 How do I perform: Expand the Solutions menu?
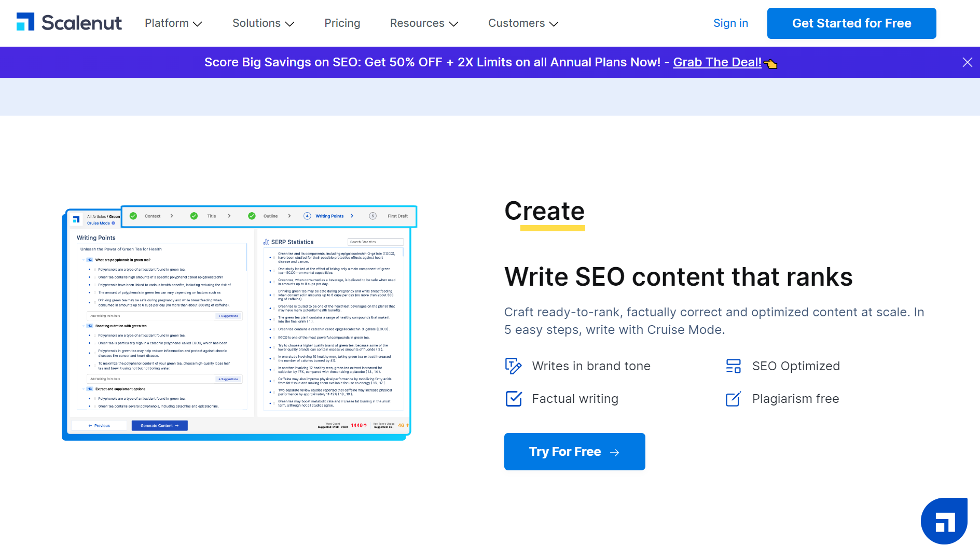(264, 23)
